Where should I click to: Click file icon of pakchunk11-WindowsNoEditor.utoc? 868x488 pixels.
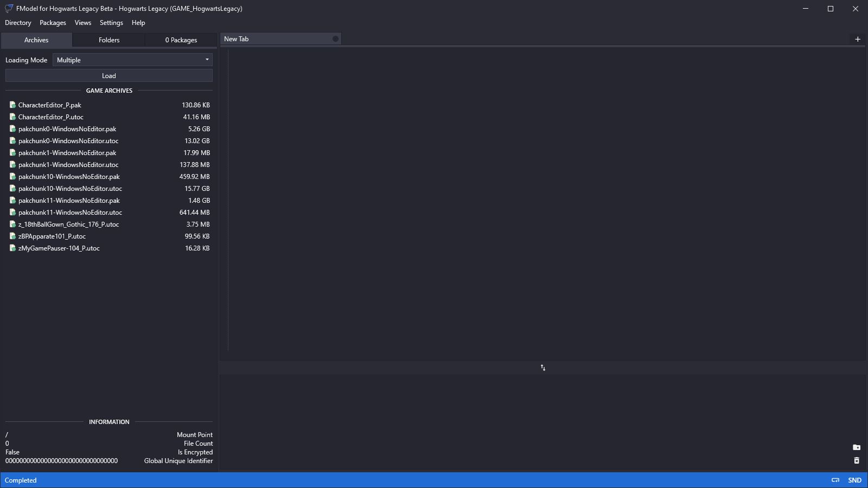pos(12,212)
